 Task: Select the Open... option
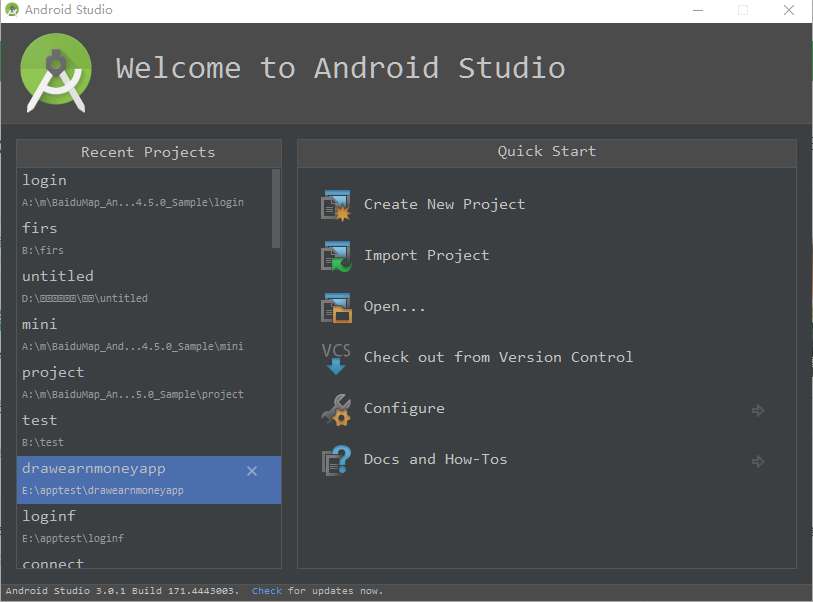coord(394,306)
